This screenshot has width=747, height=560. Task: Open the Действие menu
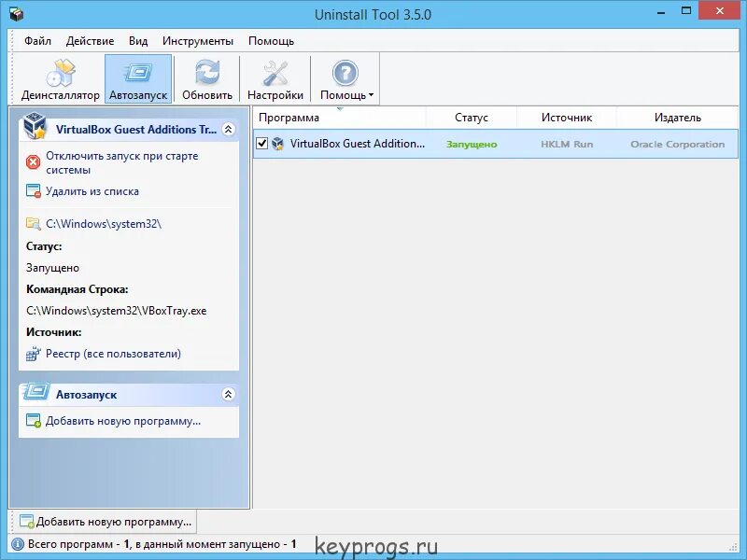click(x=90, y=41)
